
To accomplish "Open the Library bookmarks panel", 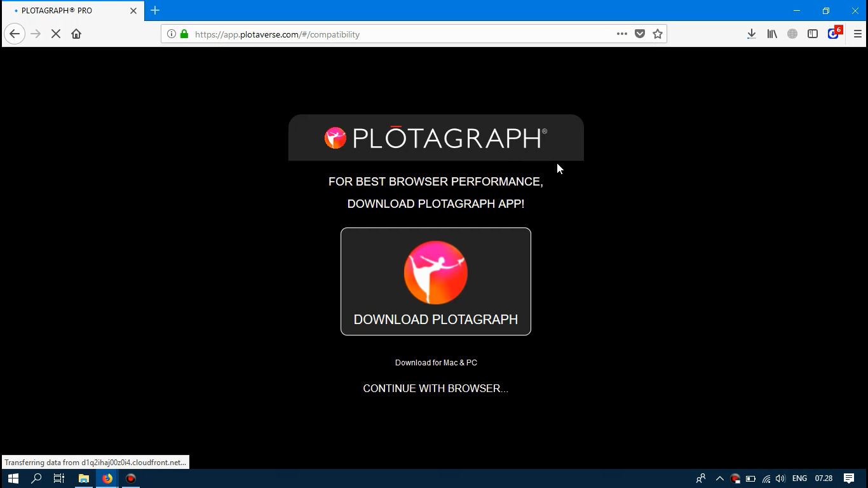I will point(772,34).
